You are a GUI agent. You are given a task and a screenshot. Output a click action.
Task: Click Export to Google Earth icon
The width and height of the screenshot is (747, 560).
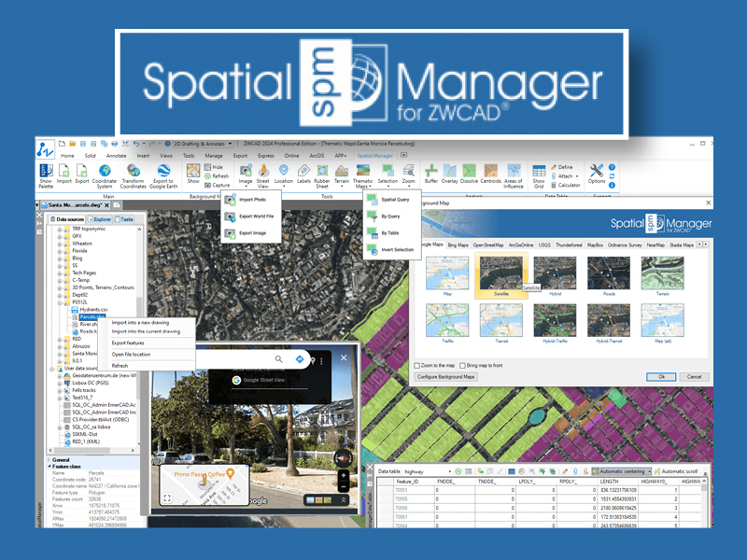[x=164, y=175]
